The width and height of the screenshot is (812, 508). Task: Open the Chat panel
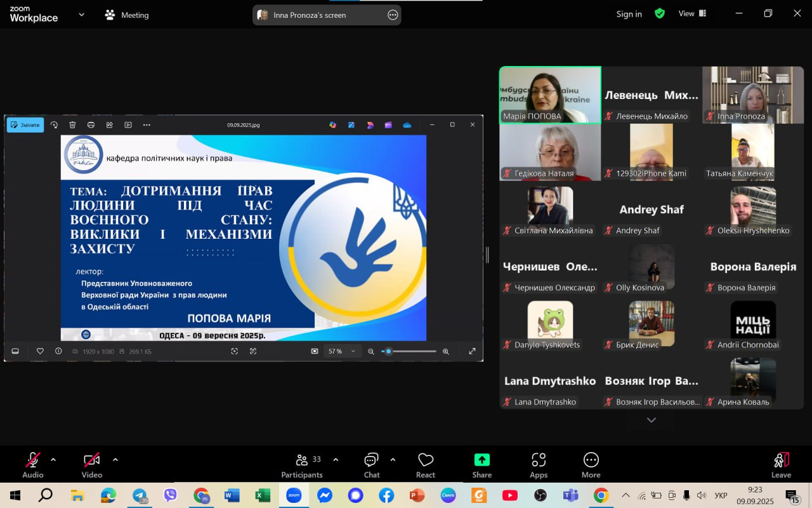click(372, 465)
